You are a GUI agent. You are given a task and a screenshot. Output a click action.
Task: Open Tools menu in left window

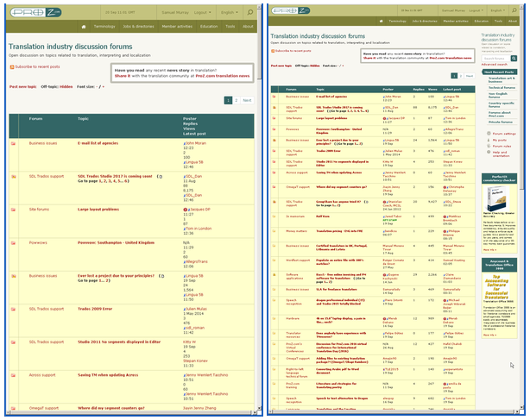230,27
